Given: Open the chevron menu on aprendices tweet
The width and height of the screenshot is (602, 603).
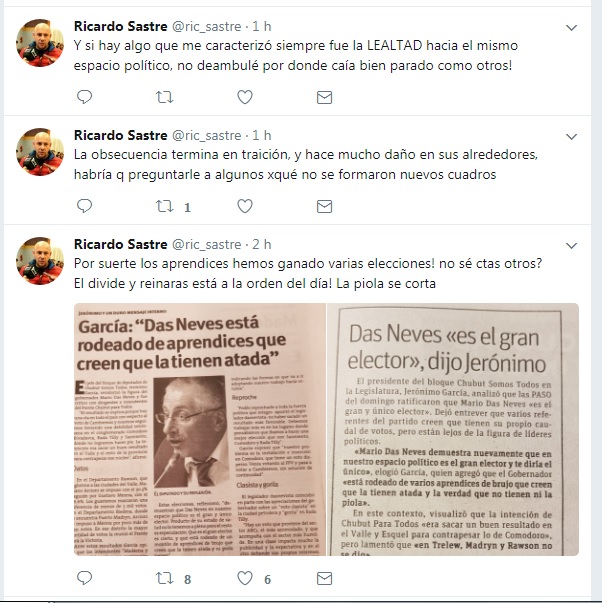Looking at the screenshot, I should [x=572, y=245].
